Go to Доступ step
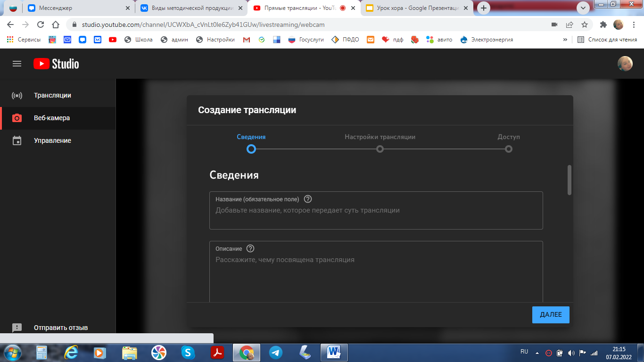This screenshot has height=362, width=644. point(509,137)
